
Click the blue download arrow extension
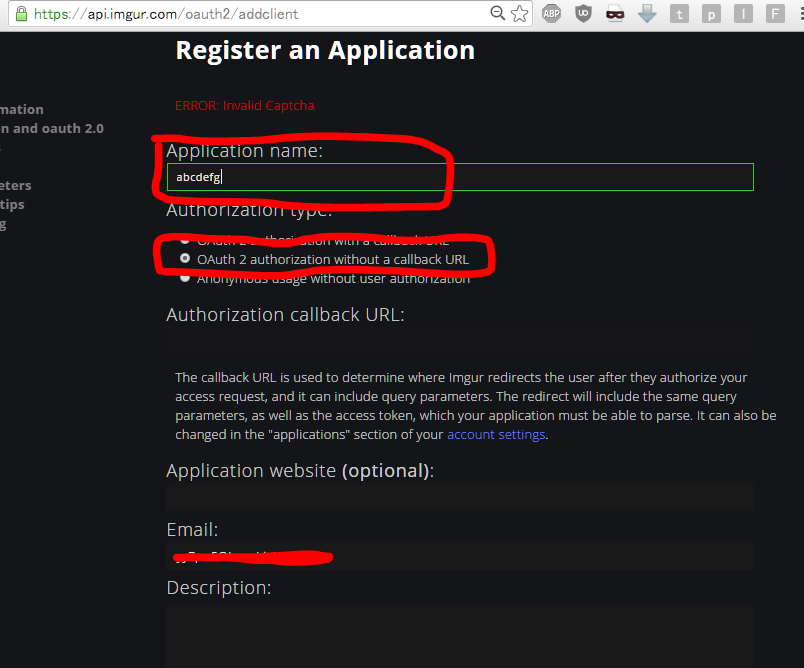pyautogui.click(x=647, y=14)
